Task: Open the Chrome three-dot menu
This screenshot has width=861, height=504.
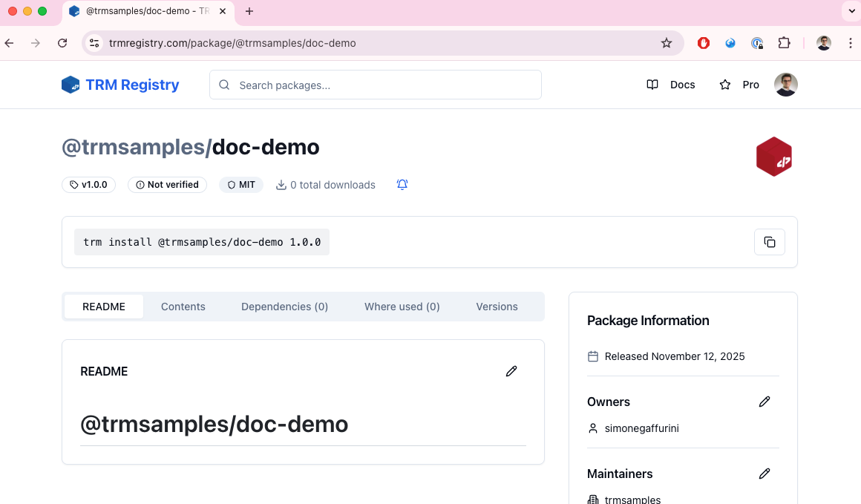Action: 850,43
